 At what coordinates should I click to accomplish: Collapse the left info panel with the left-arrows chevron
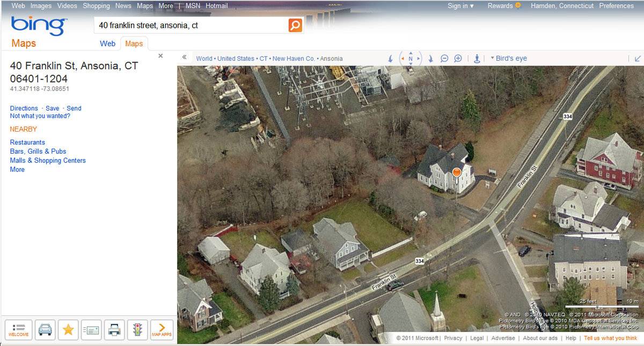pyautogui.click(x=184, y=56)
